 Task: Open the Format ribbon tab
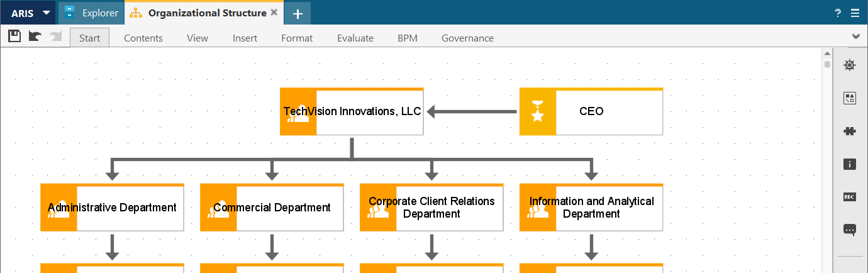tap(297, 38)
